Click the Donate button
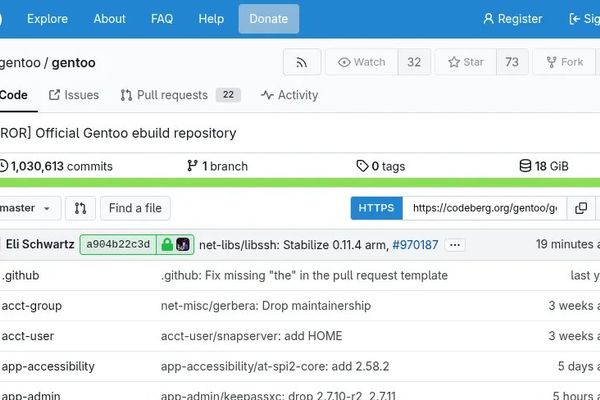This screenshot has height=400, width=600. (269, 19)
